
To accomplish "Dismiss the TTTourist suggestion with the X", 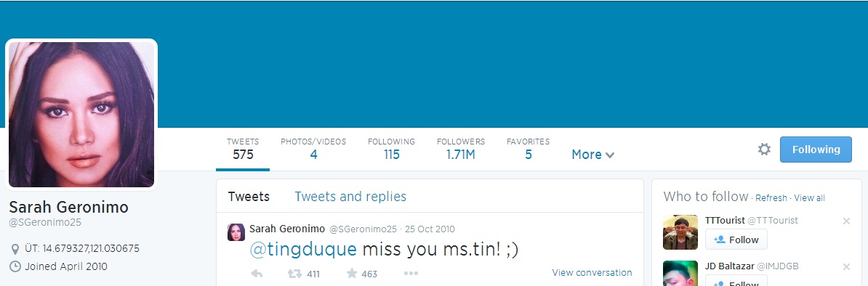I will 846,221.
